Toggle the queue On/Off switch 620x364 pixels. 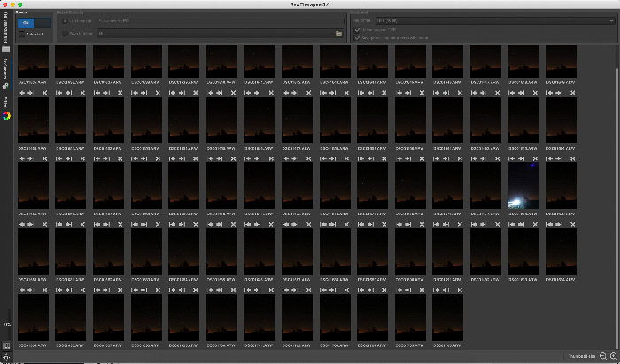pos(34,23)
